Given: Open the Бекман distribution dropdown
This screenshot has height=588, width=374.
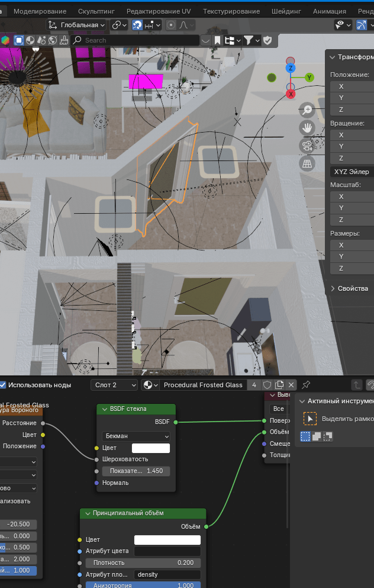Looking at the screenshot, I should tap(136, 436).
